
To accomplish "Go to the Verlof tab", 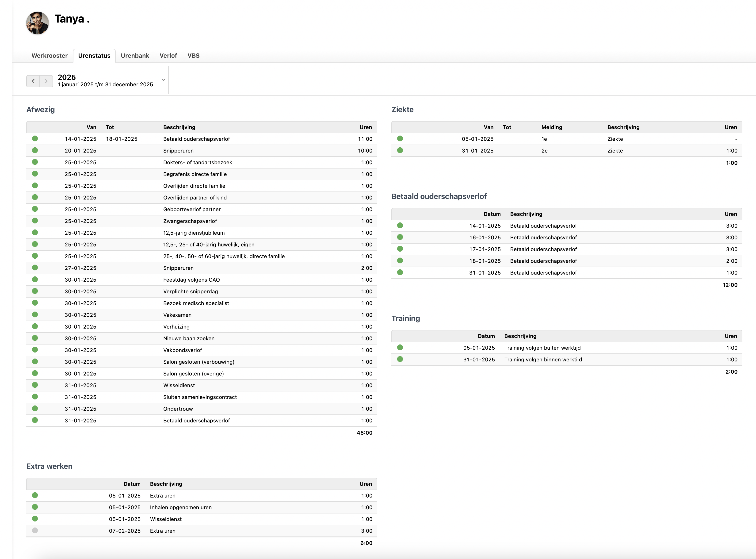I will [168, 55].
